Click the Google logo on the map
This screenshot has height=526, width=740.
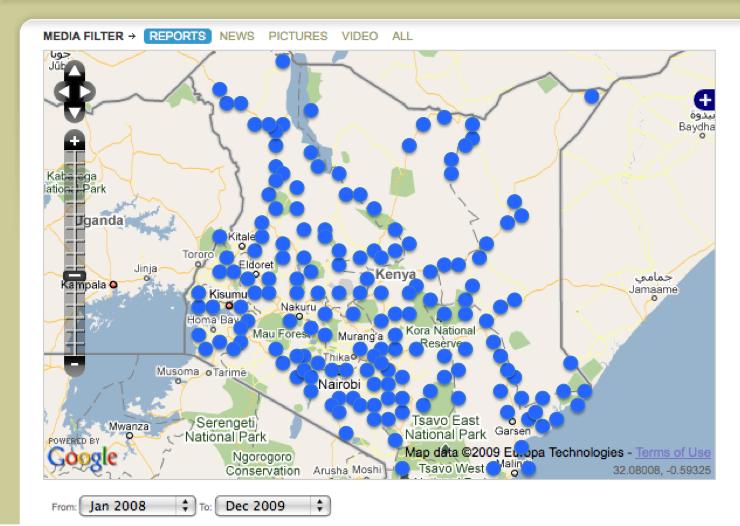[x=82, y=457]
